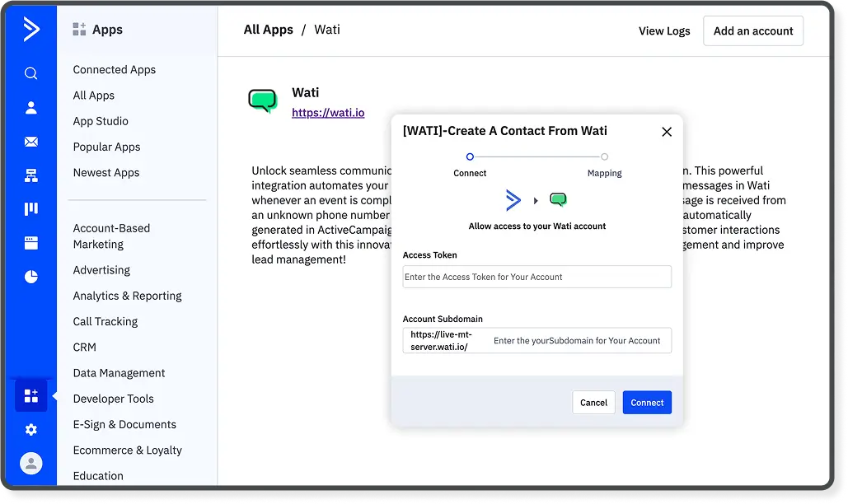Click the blue Connect button
Viewport: 848px width, 504px height.
(x=647, y=403)
